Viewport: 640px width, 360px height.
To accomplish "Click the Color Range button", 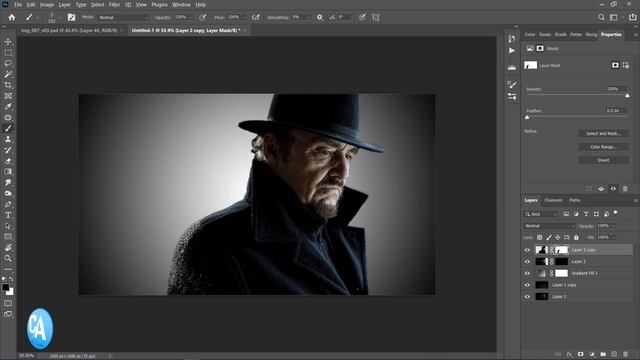I will pyautogui.click(x=603, y=147).
